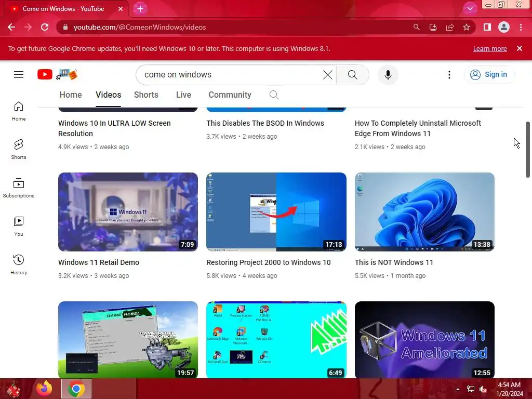This screenshot has width=532, height=399.
Task: Open Subscriptions in the sidebar
Action: (19, 188)
